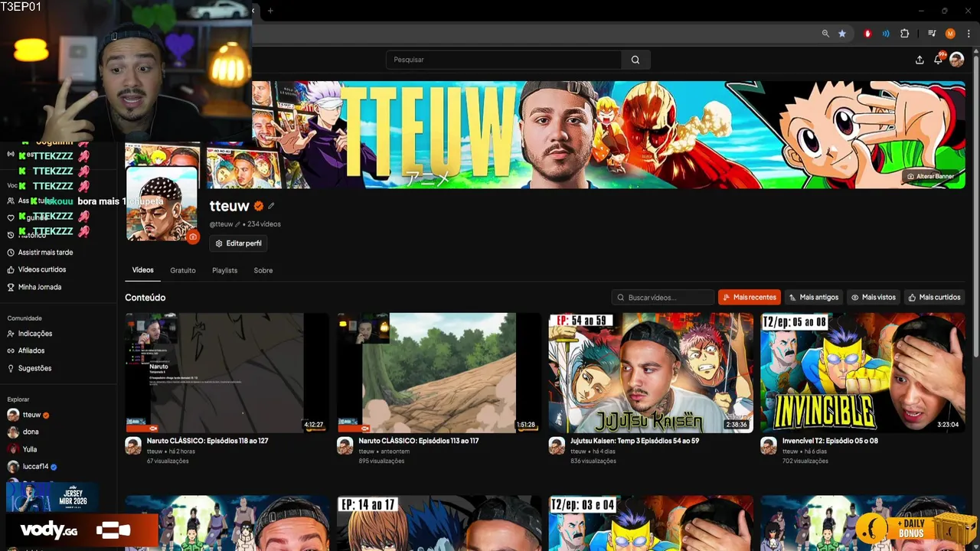Click the channel profile picture
Image resolution: width=980 pixels, height=551 pixels.
162,204
